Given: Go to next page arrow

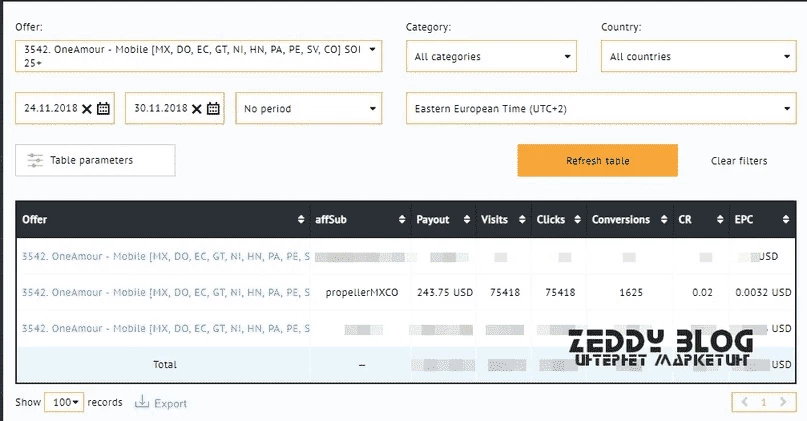Looking at the screenshot, I should point(783,402).
